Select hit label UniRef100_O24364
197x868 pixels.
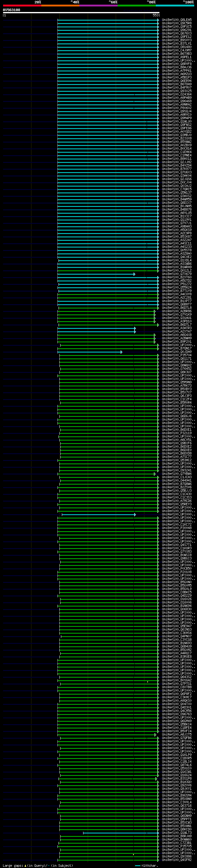(x=176, y=94)
